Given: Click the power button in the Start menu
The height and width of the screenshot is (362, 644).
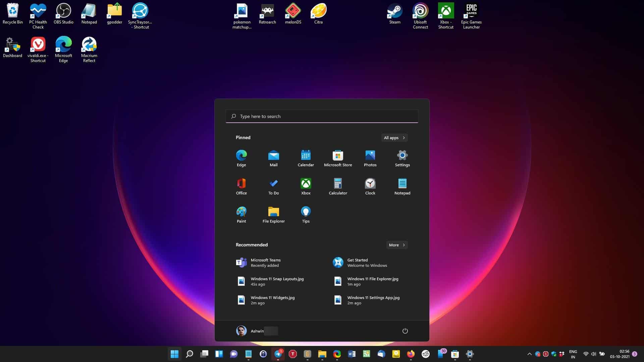Looking at the screenshot, I should pos(405,331).
